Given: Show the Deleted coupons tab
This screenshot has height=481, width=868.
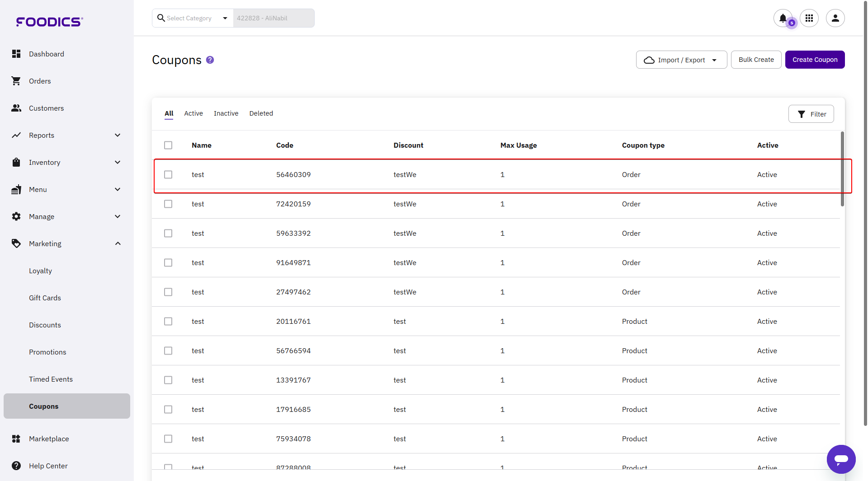Looking at the screenshot, I should (261, 113).
